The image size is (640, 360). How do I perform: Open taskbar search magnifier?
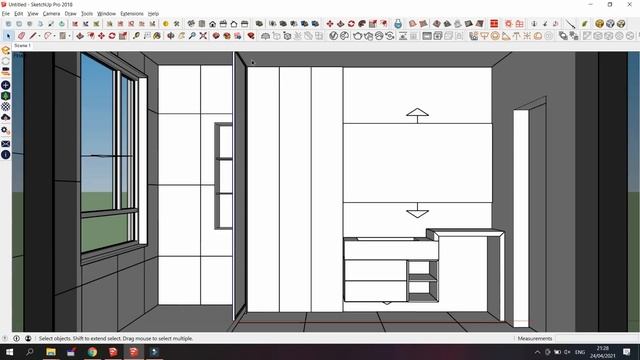point(29,352)
